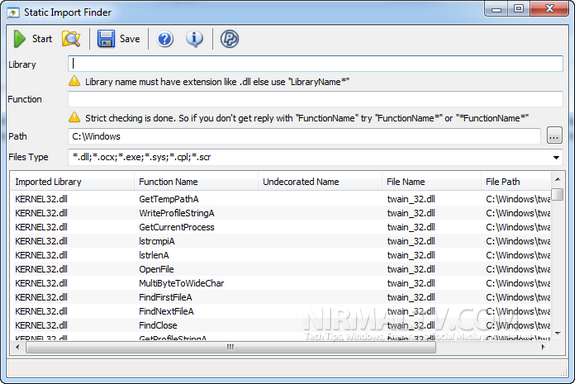This screenshot has width=575, height=384.
Task: Close the Static Import Finder window
Action: click(549, 9)
